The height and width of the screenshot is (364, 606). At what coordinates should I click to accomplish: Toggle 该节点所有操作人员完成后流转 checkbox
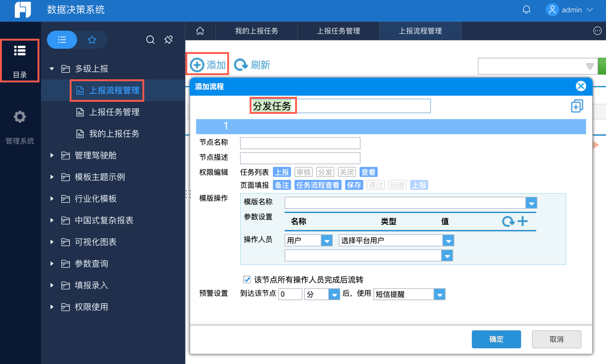click(x=247, y=279)
